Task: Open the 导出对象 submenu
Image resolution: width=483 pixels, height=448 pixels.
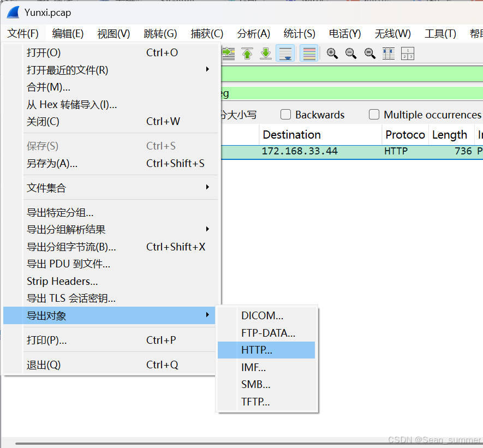Action: pyautogui.click(x=109, y=315)
